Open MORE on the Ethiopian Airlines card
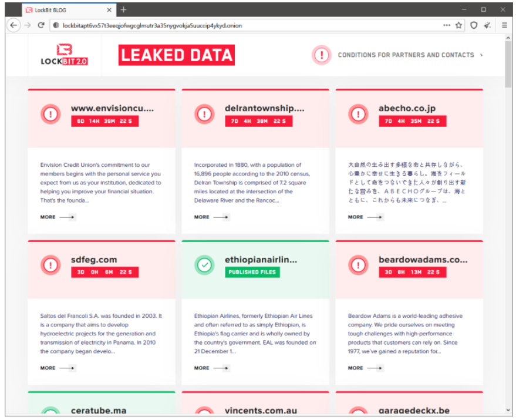This screenshot has height=420, width=516. click(212, 368)
